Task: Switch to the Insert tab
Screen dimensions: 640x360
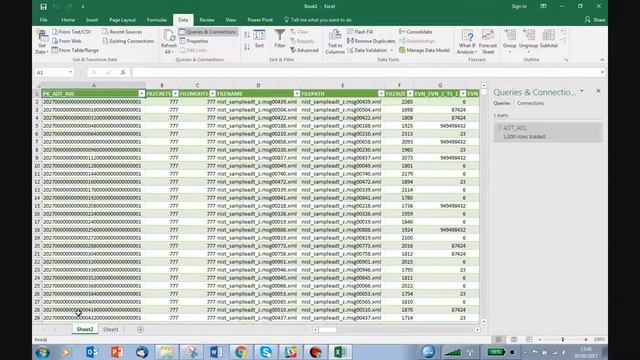Action: pyautogui.click(x=92, y=20)
